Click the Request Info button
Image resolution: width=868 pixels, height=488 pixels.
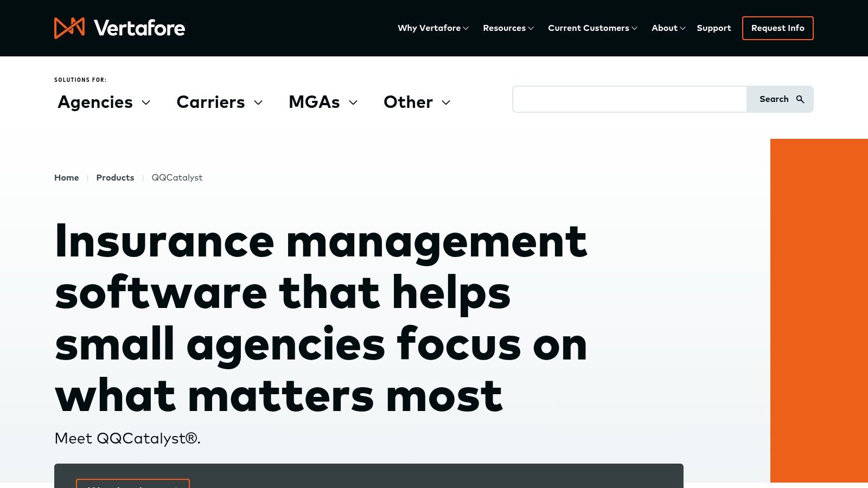pos(778,28)
